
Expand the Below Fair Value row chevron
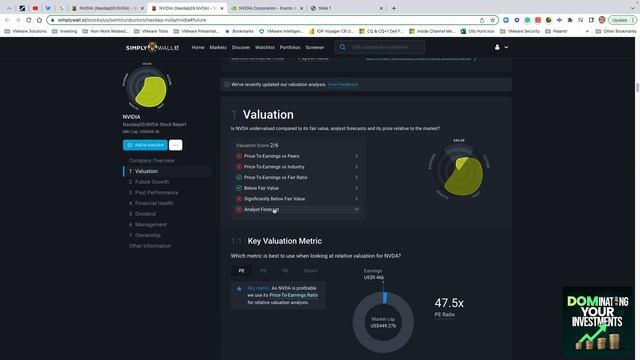coord(356,188)
